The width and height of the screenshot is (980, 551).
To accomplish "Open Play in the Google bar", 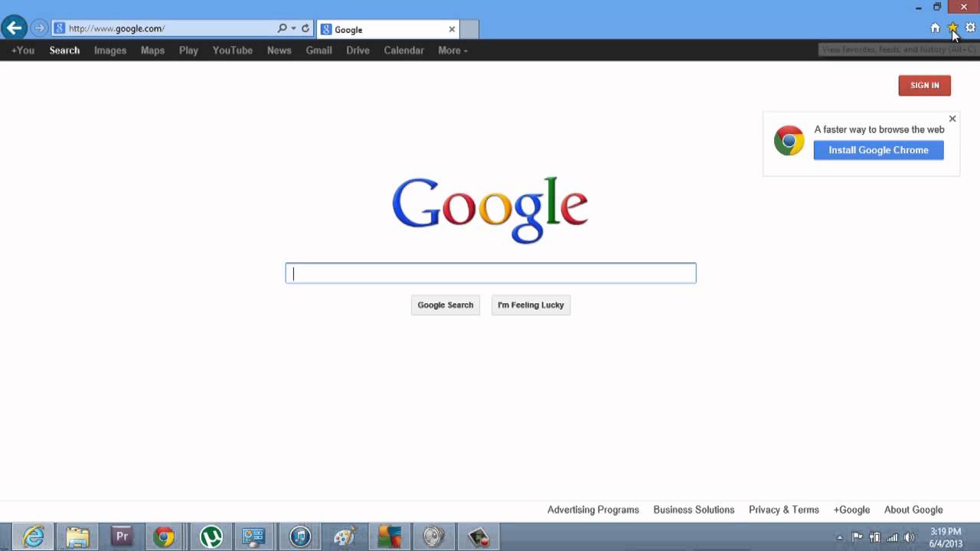I will click(x=188, y=51).
